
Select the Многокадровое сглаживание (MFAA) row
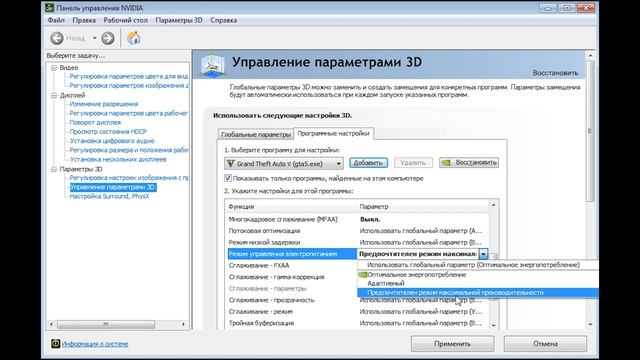coord(357,219)
